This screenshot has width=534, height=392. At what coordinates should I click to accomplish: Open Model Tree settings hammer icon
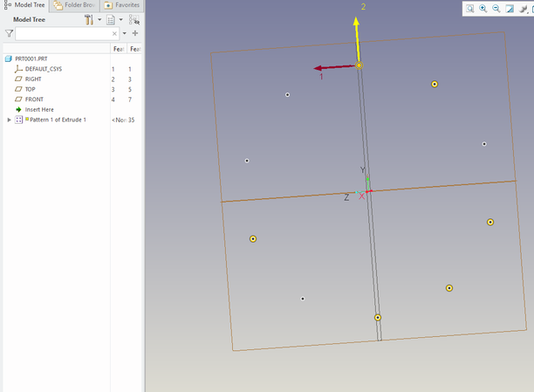pyautogui.click(x=88, y=19)
